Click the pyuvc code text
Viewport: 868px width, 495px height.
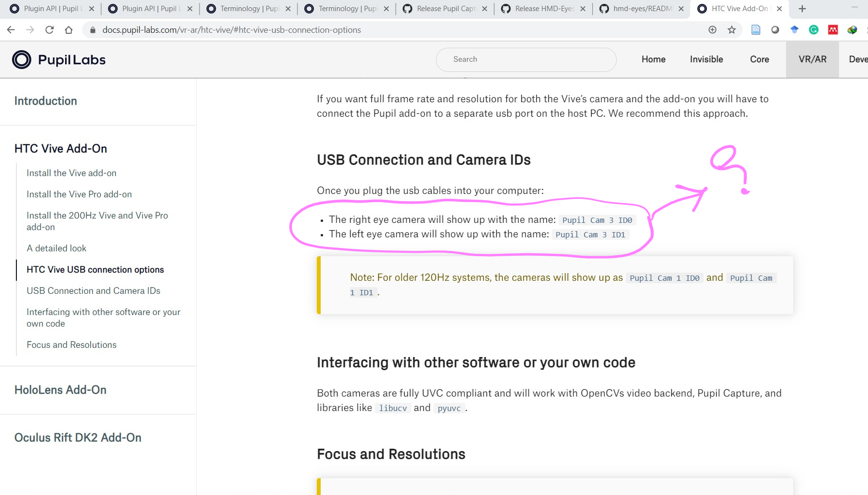click(449, 408)
